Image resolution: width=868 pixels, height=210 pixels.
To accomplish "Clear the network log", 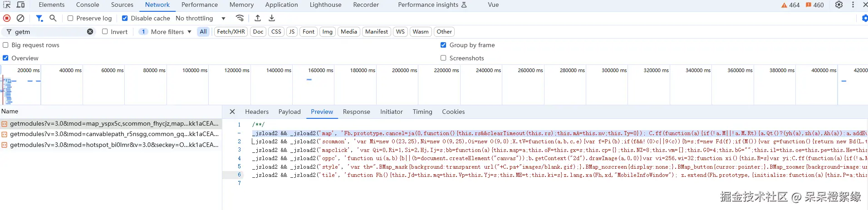I will (20, 18).
